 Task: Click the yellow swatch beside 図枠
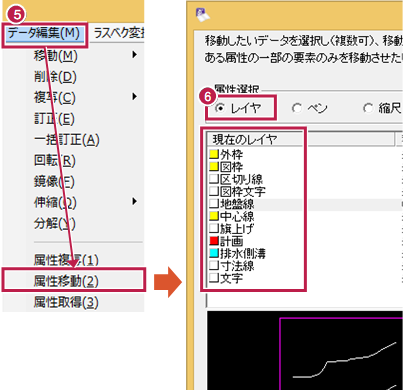pyautogui.click(x=214, y=166)
